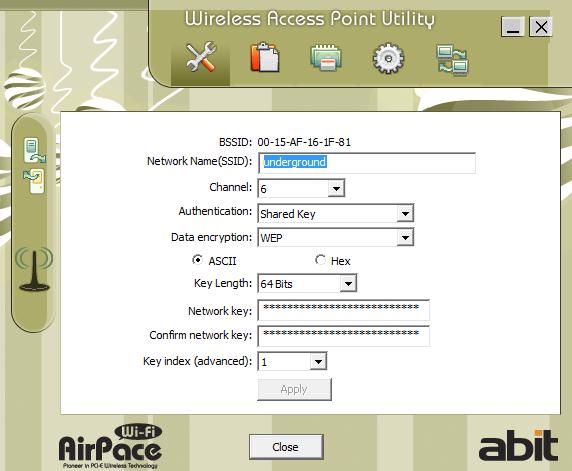The height and width of the screenshot is (471, 572).
Task: Select the Hex radio button
Action: coord(320,260)
